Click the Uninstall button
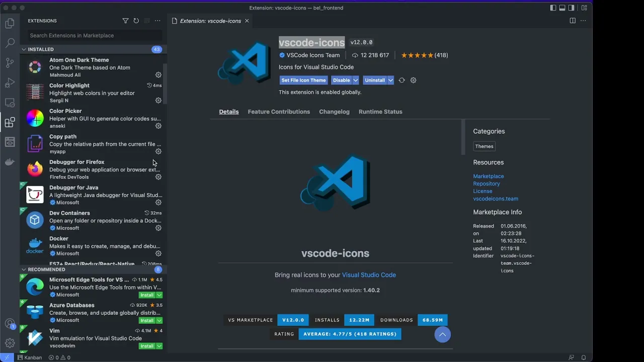644x362 pixels. tap(375, 80)
